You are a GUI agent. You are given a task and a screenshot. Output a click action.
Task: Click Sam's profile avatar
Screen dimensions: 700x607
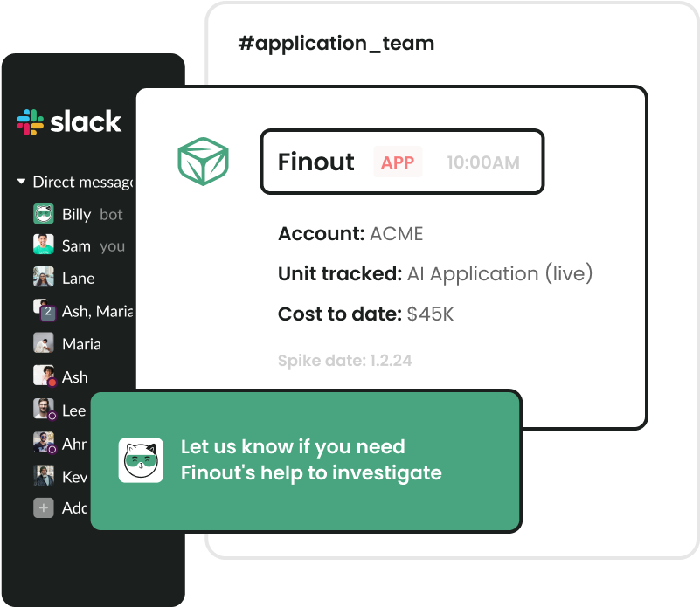[x=44, y=245]
